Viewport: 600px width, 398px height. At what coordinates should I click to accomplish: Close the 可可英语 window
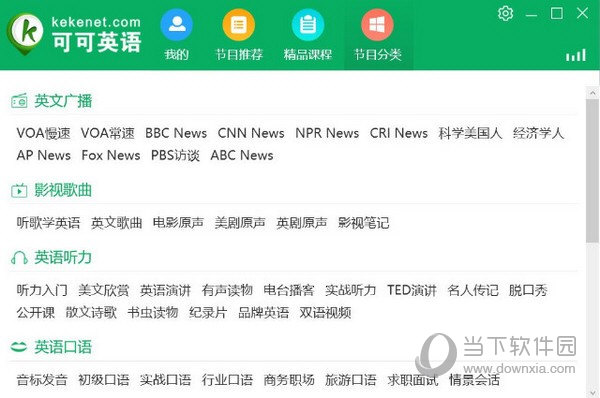(582, 13)
